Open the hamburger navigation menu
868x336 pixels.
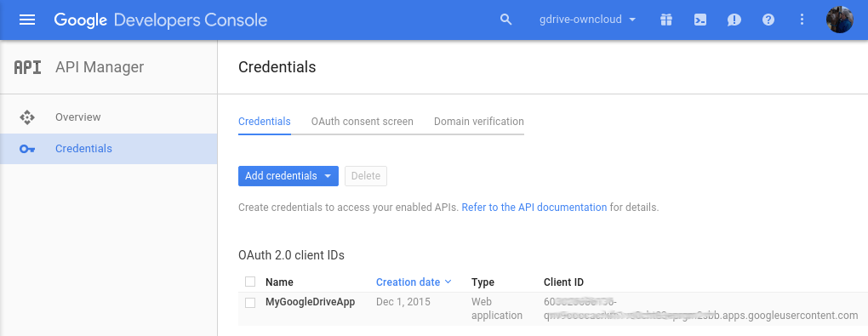tap(27, 20)
